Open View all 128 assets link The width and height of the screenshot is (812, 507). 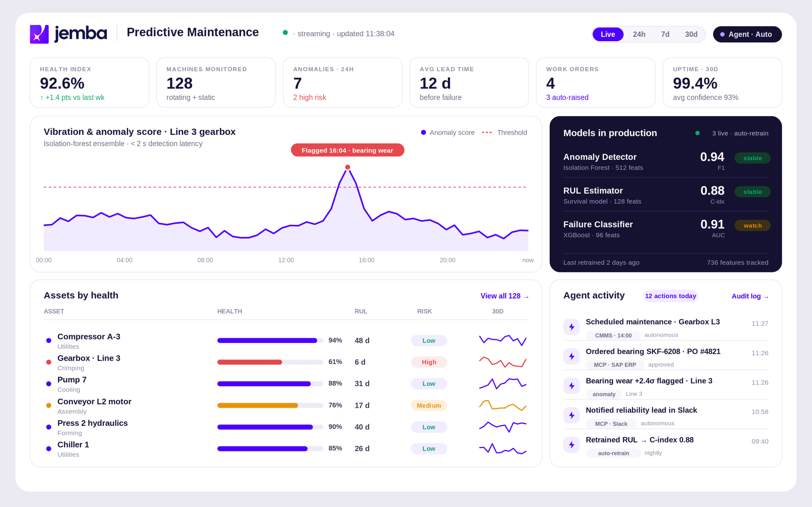tap(504, 296)
